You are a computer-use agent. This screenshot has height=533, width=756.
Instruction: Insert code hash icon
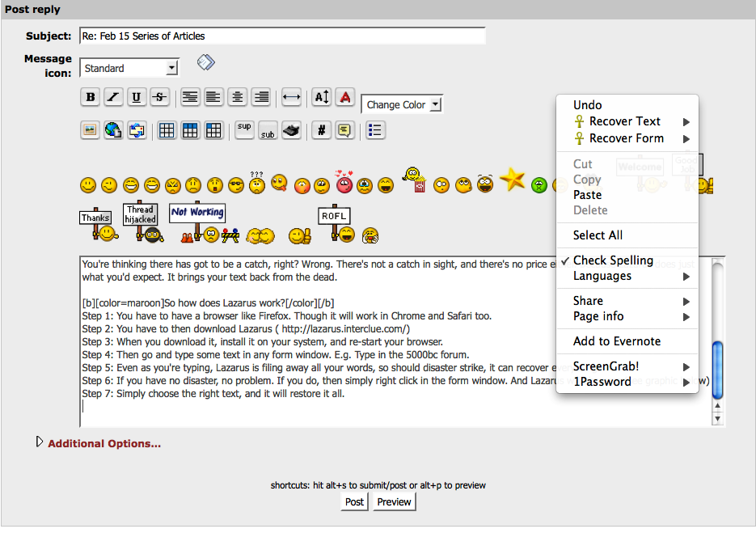pyautogui.click(x=322, y=130)
